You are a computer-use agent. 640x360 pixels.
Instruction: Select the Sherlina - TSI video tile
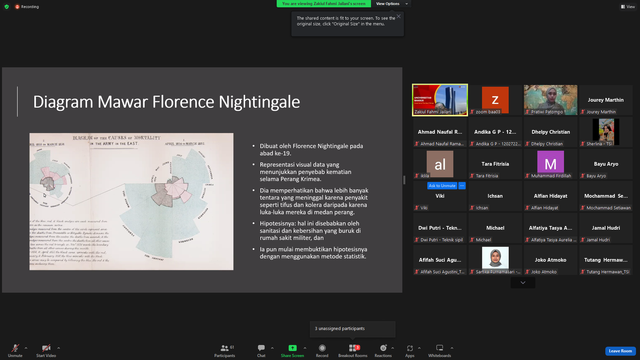(606, 132)
